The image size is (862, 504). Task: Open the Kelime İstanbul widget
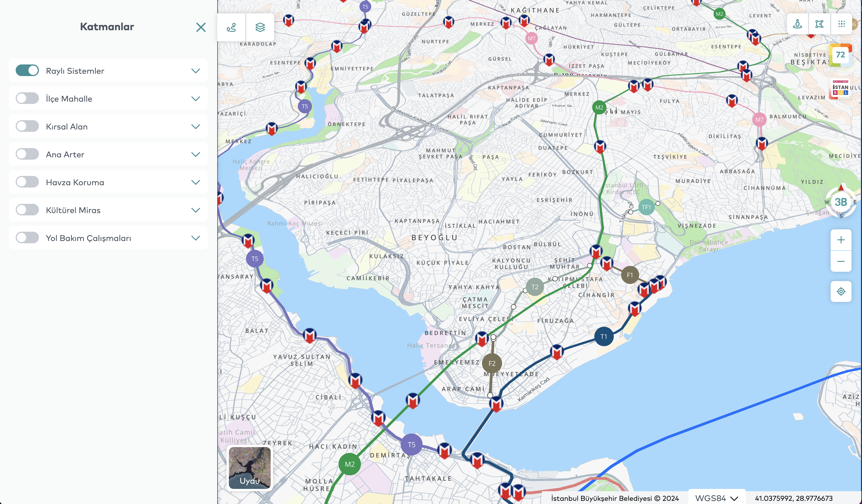(x=840, y=88)
